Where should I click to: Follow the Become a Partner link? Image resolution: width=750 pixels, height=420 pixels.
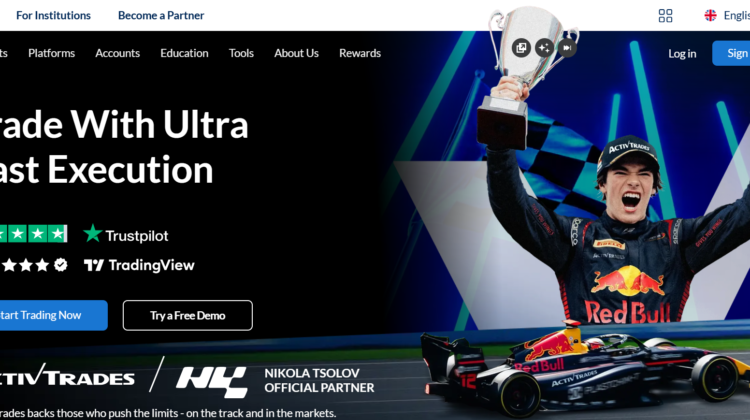pos(161,15)
